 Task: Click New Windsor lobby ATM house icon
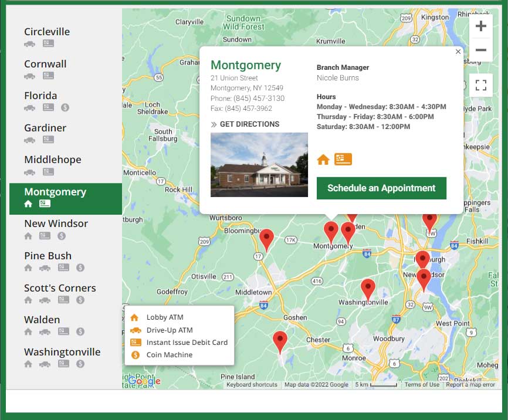coord(28,236)
